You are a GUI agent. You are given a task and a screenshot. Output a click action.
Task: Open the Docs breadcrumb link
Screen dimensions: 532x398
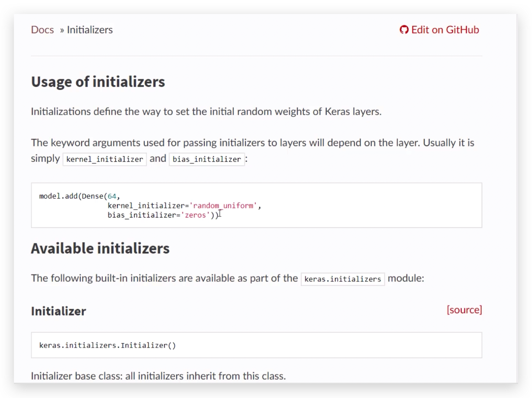tap(42, 30)
